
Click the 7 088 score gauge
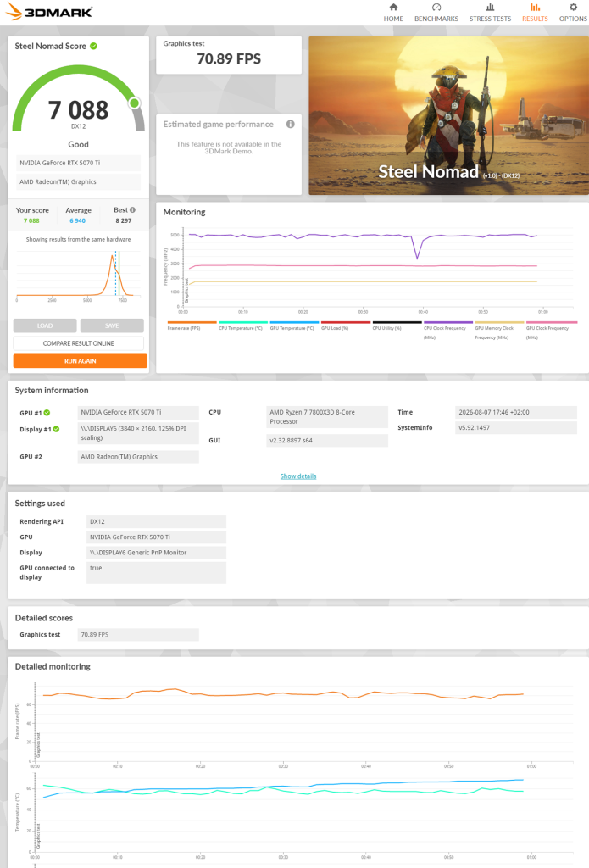click(79, 100)
